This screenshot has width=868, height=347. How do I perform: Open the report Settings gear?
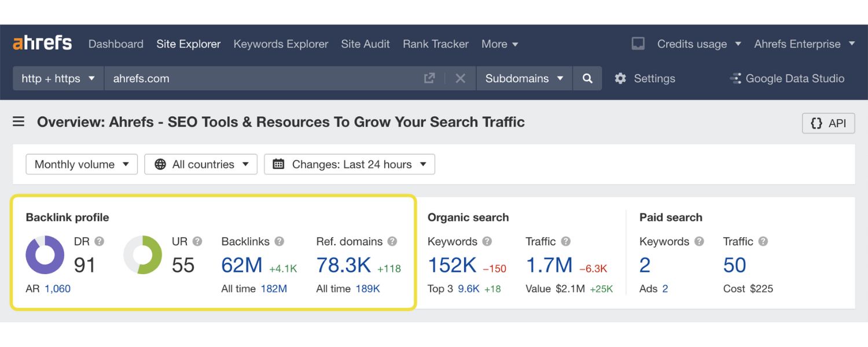(620, 78)
